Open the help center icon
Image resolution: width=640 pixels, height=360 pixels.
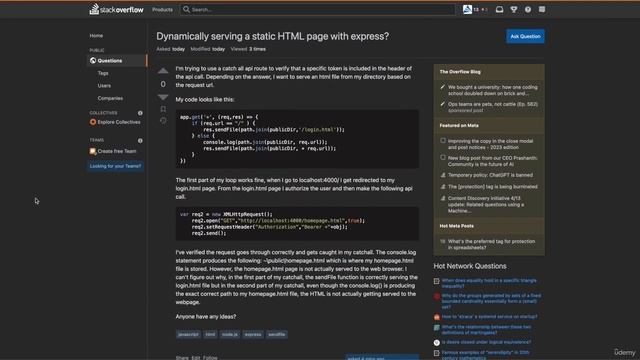coord(528,9)
